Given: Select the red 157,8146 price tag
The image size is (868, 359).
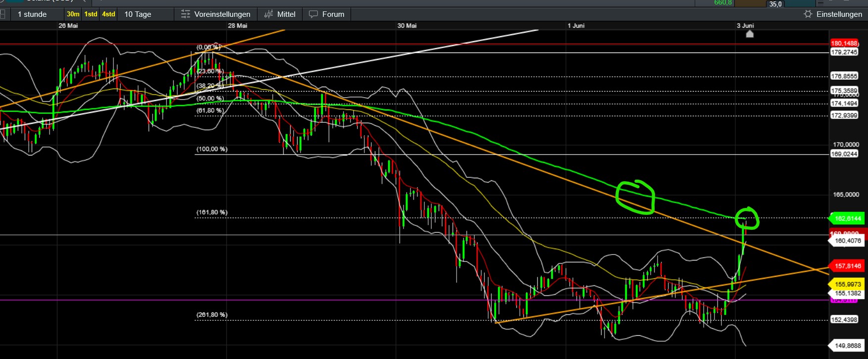Looking at the screenshot, I should [847, 266].
